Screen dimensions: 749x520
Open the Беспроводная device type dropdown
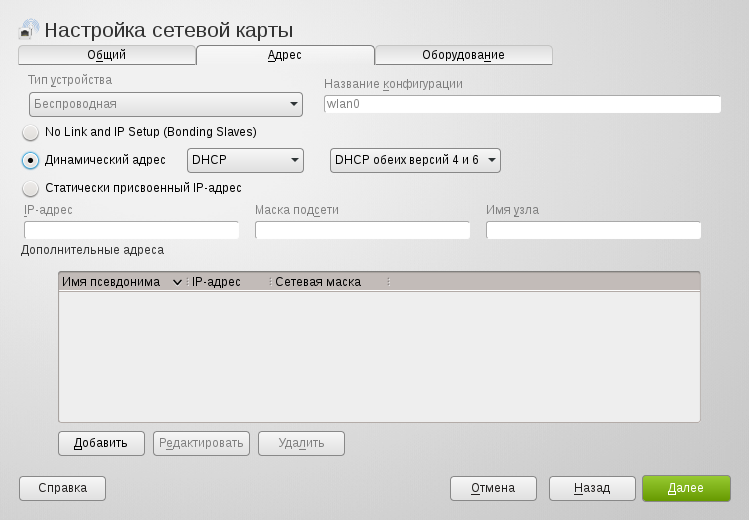pyautogui.click(x=164, y=104)
